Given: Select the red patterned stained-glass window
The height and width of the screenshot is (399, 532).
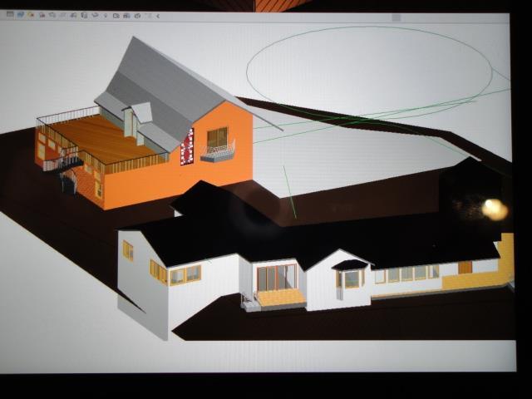Looking at the screenshot, I should click(x=187, y=147).
